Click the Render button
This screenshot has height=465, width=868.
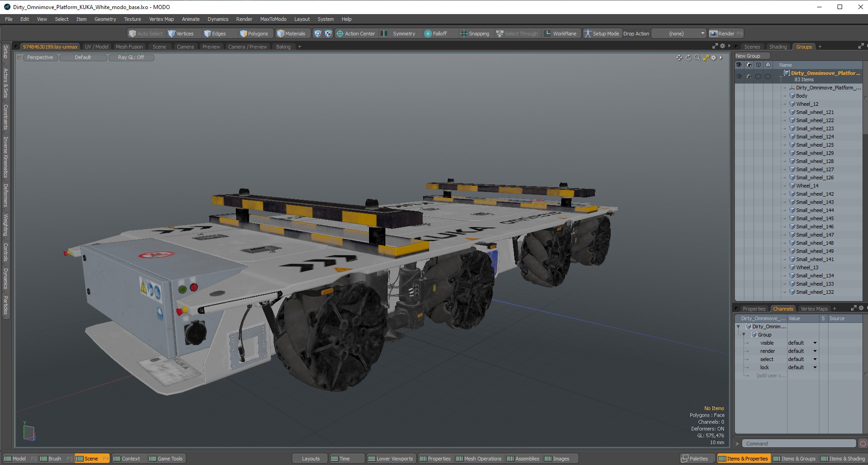[726, 34]
